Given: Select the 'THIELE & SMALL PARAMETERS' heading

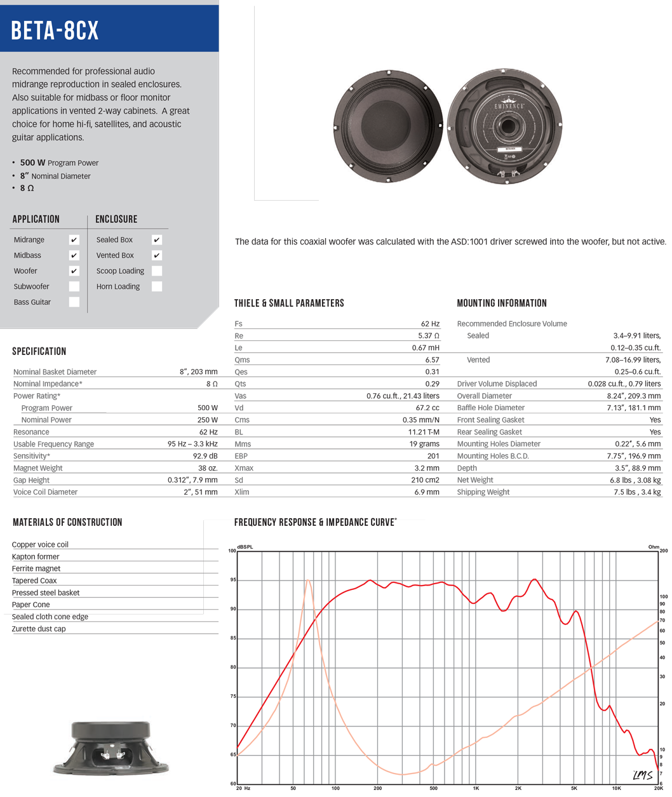Looking at the screenshot, I should (x=289, y=304).
